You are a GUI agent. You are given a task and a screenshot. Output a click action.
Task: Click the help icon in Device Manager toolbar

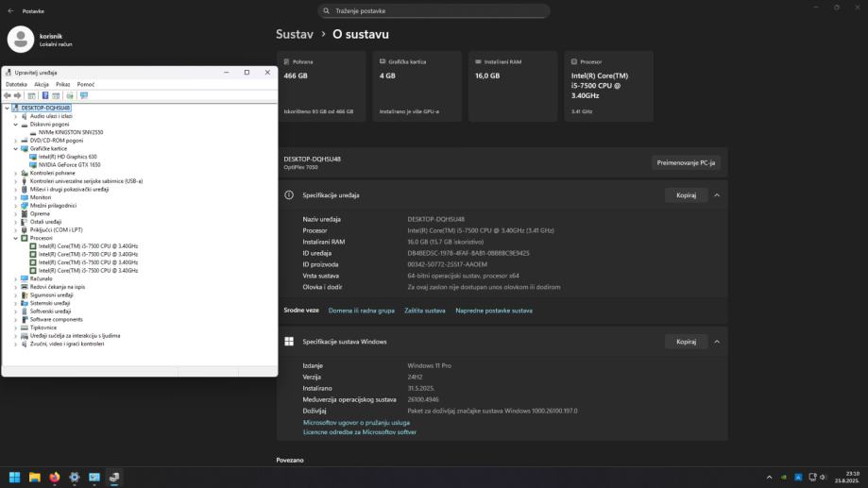(x=44, y=95)
